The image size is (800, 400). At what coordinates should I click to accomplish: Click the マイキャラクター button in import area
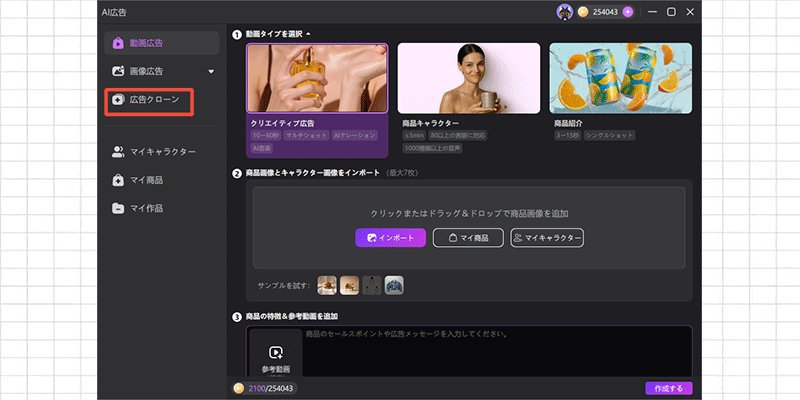(547, 238)
